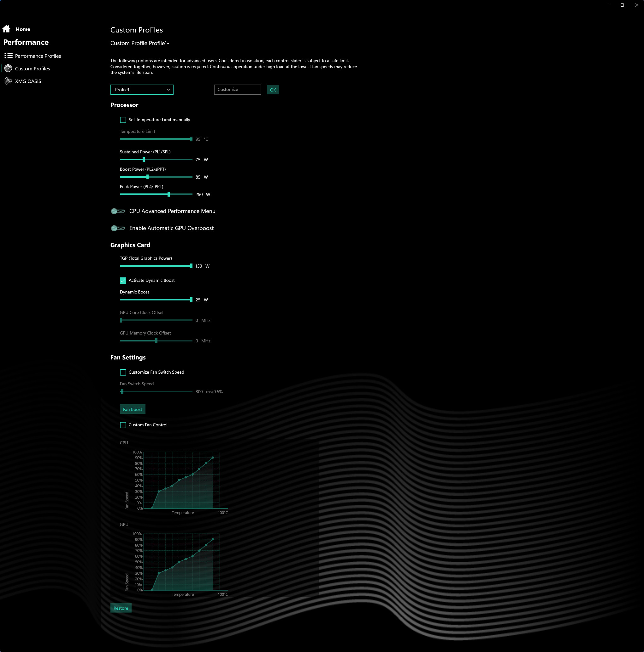This screenshot has width=644, height=652.
Task: Click the dropdown chevron in Profile1- box
Action: tap(168, 90)
